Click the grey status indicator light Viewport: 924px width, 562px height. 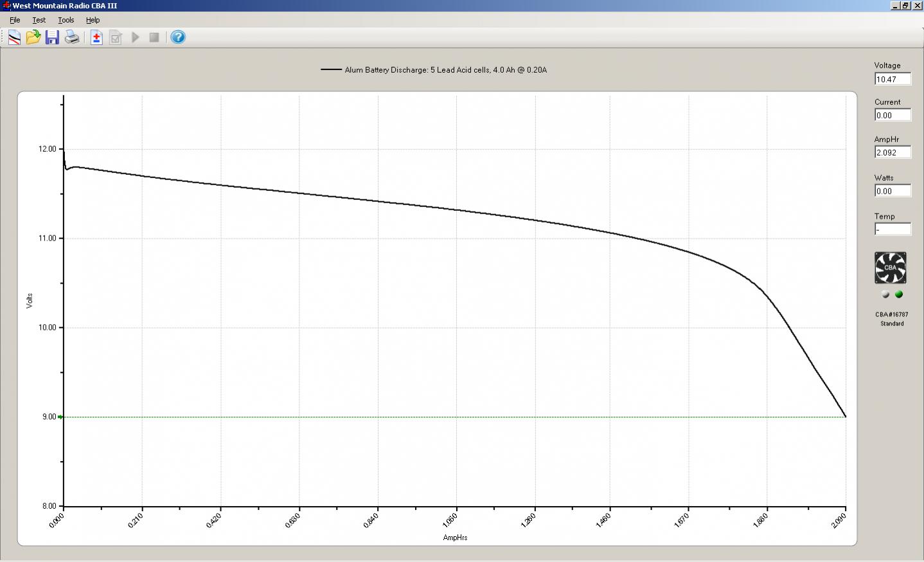(x=885, y=295)
